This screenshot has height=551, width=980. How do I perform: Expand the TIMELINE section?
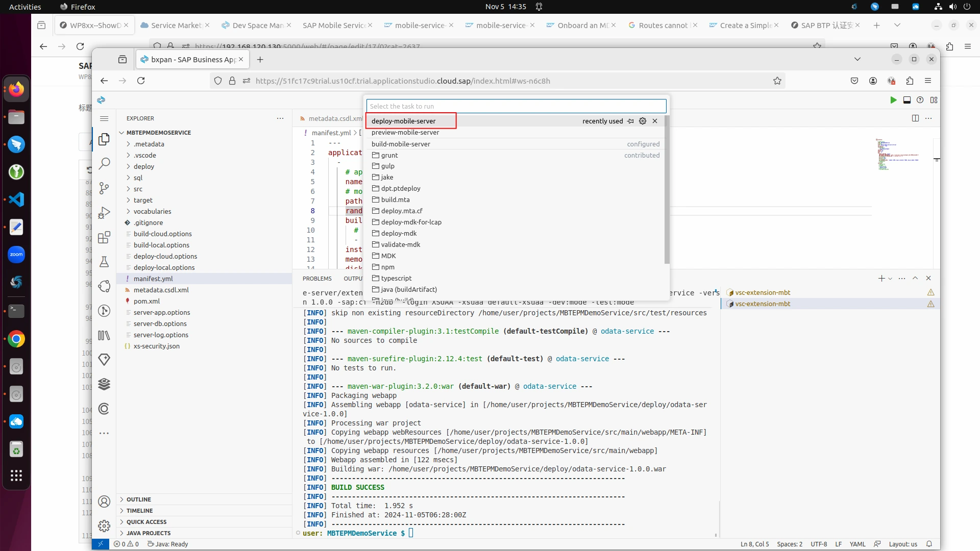click(x=204, y=511)
